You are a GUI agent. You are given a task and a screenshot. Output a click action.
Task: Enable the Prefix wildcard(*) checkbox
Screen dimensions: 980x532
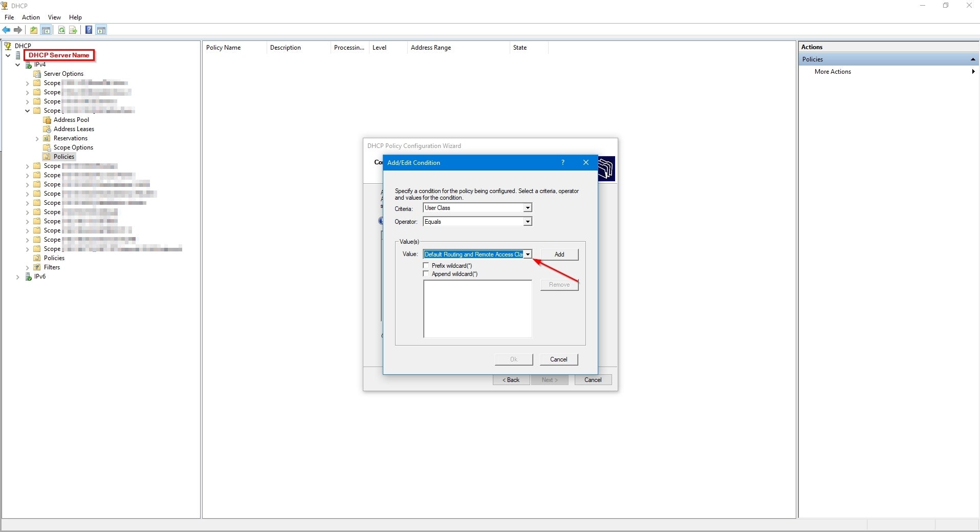click(x=426, y=266)
